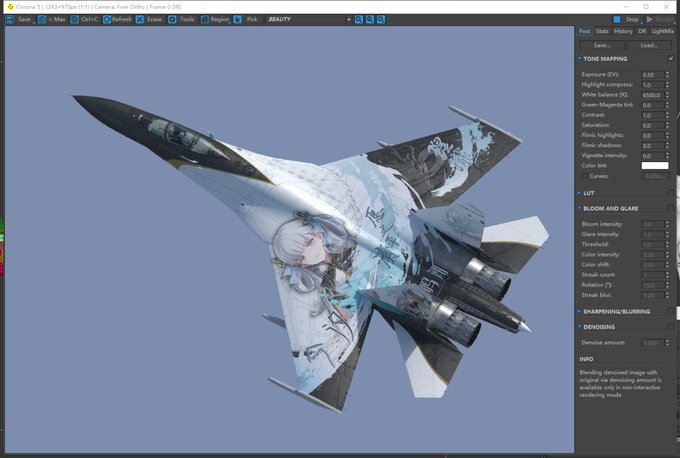Viewport: 680px width, 458px height.
Task: Click the Exposure (EV) value field
Action: point(653,75)
